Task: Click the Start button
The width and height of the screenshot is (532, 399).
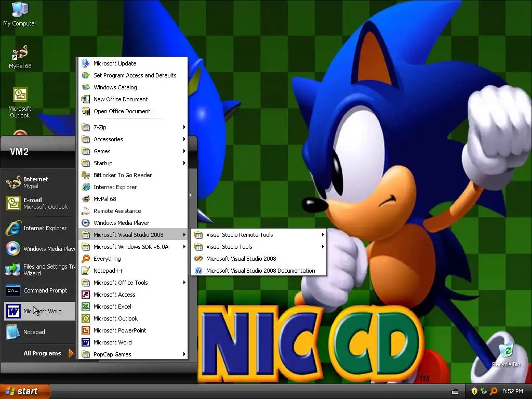Action: (x=25, y=391)
